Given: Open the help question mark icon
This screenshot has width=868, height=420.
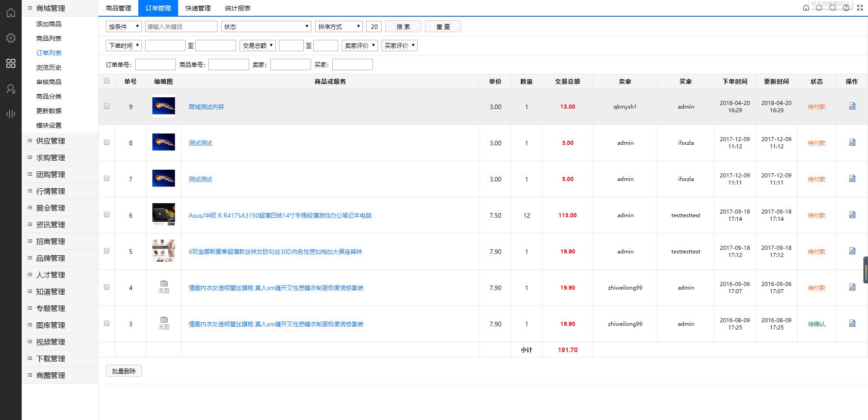Looking at the screenshot, I should point(846,8).
